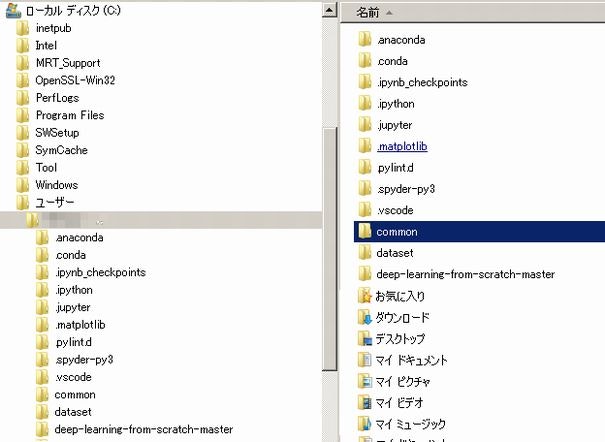Click the SymCache folder icon in tree
The image size is (605, 442).
23,150
